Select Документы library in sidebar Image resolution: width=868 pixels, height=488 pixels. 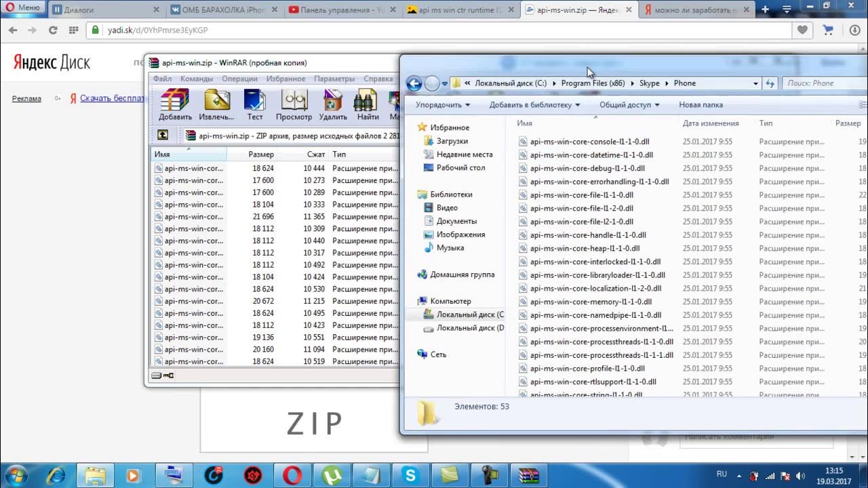[456, 221]
